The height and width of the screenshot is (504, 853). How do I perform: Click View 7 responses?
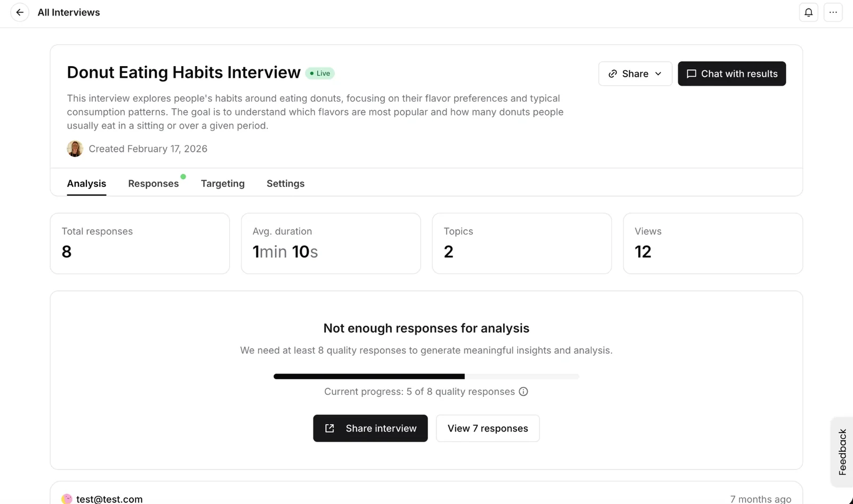click(x=488, y=428)
